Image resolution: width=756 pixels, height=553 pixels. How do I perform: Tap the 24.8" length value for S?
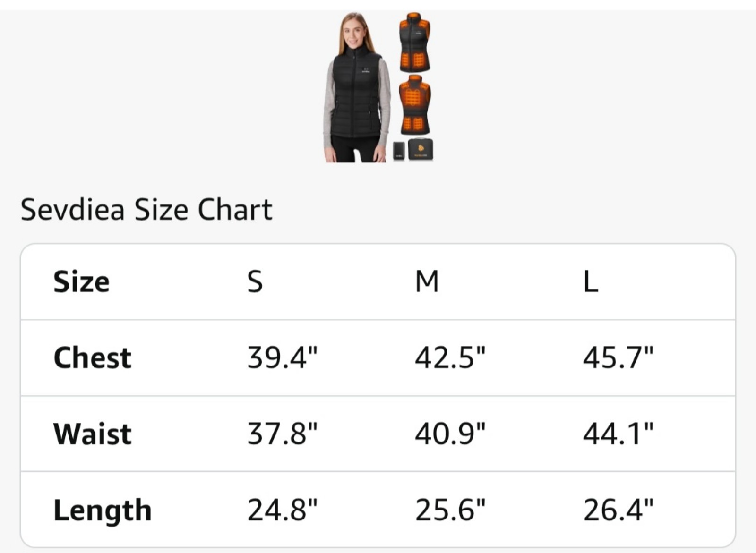[283, 510]
